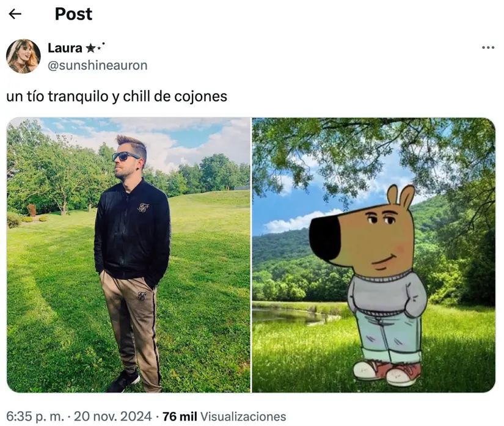
Task: Click the cartoon dog's gray sweater
Action: coord(386,293)
